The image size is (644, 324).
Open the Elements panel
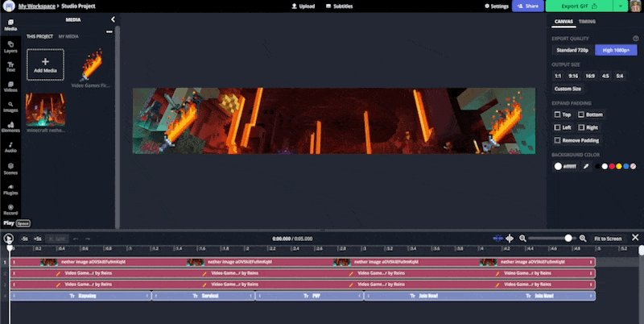[10, 125]
